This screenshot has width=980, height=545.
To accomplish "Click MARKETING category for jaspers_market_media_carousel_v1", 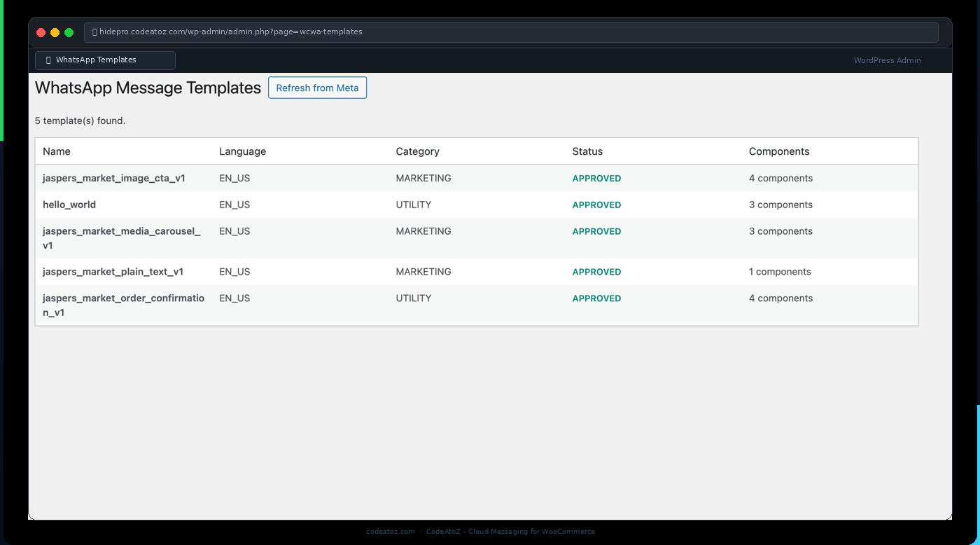I will tap(423, 231).
